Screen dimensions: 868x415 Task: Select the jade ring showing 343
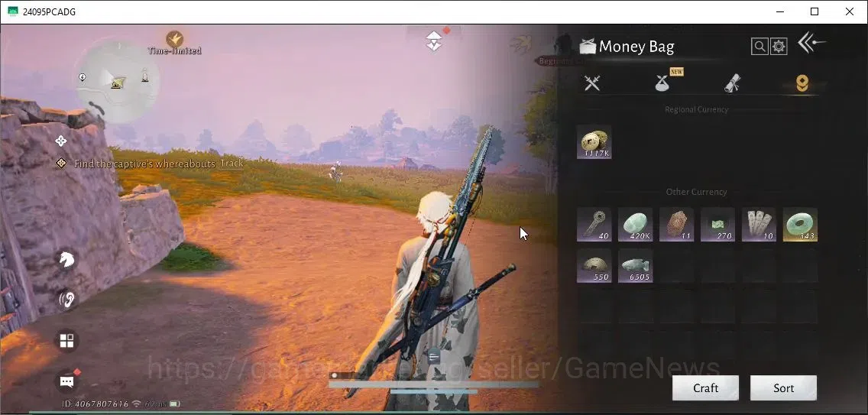[x=801, y=225]
